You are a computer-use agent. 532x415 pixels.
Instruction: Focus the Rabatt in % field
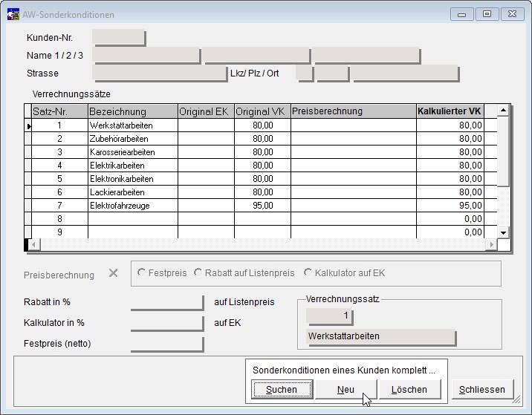tap(167, 302)
